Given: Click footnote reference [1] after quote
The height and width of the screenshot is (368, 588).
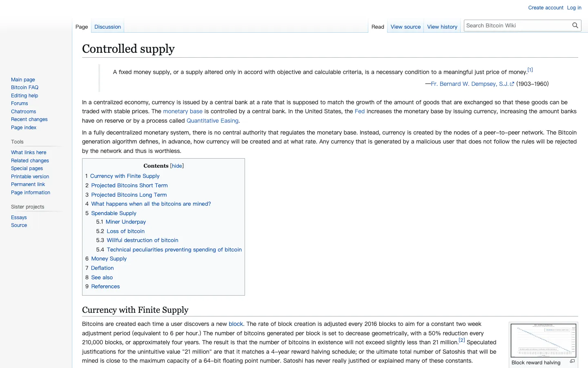Looking at the screenshot, I should tap(530, 70).
